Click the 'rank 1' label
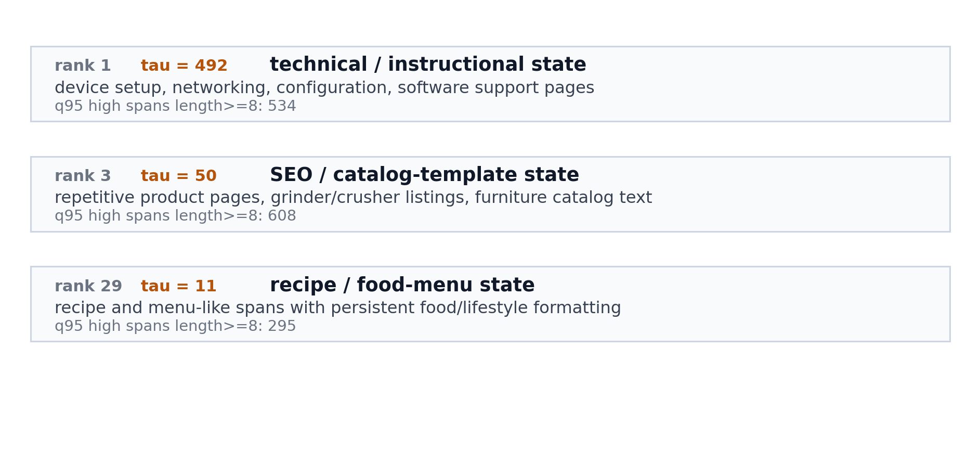The height and width of the screenshot is (463, 980). coord(83,66)
